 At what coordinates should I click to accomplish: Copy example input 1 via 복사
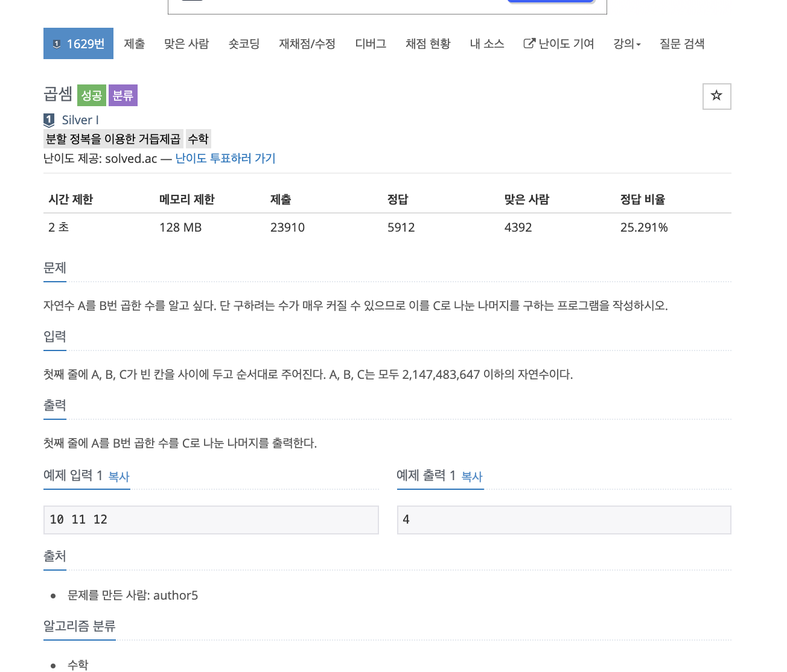pyautogui.click(x=119, y=477)
